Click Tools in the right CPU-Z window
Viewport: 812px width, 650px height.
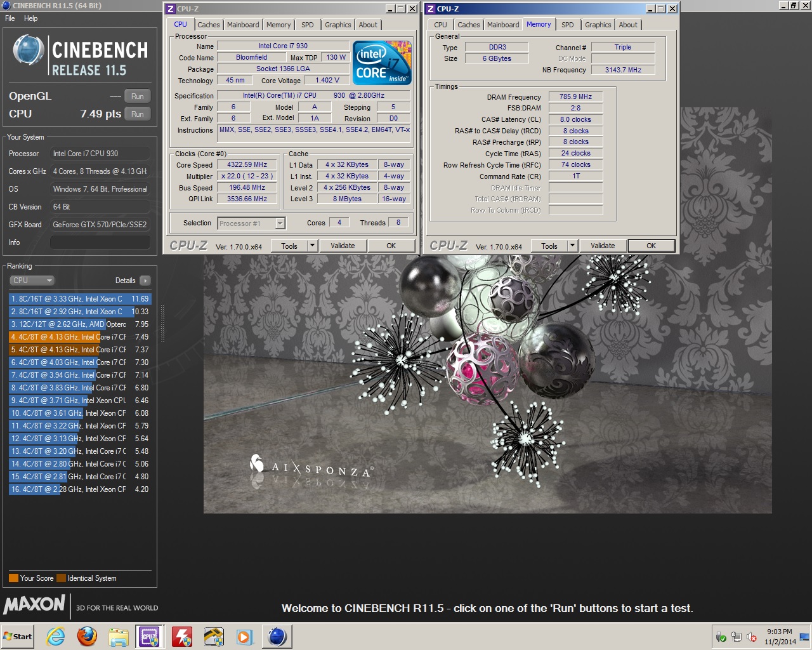[x=549, y=246]
